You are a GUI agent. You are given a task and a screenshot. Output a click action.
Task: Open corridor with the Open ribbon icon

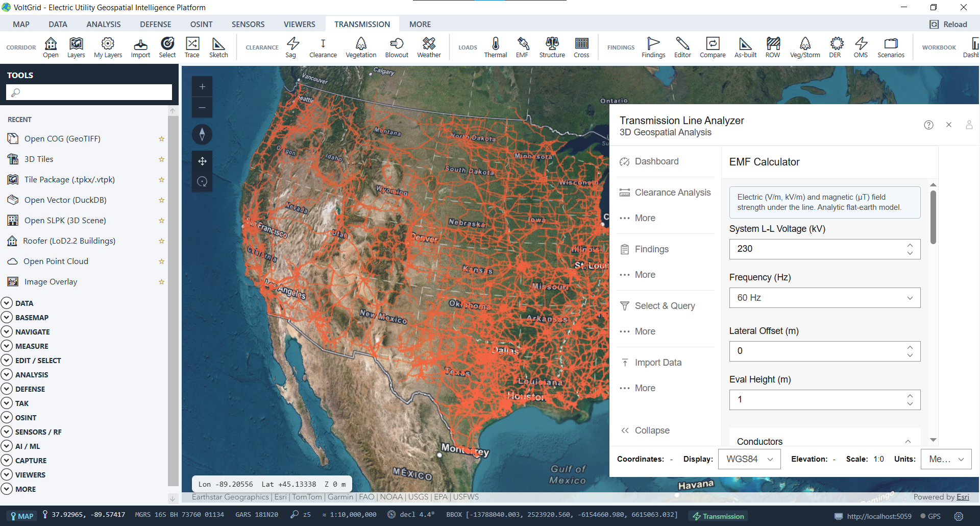point(51,47)
